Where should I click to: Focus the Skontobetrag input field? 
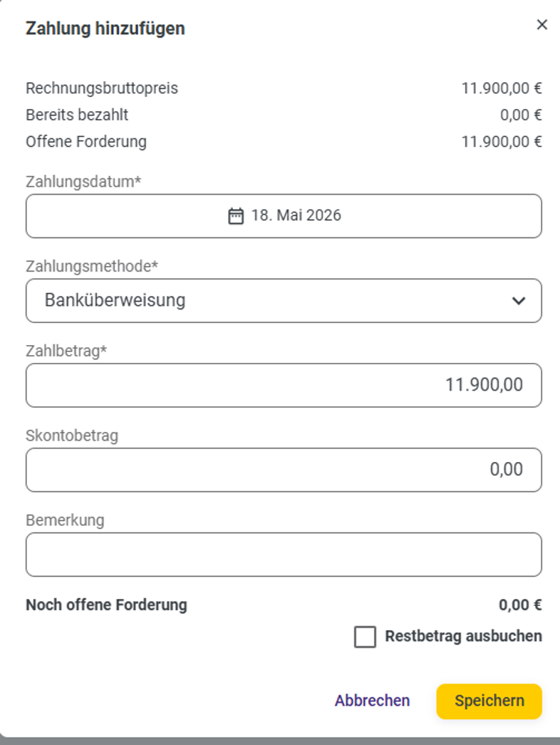click(284, 470)
